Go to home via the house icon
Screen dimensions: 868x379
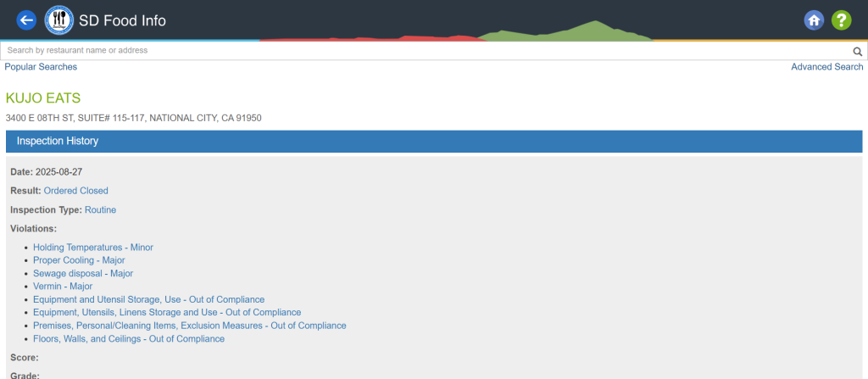(814, 20)
